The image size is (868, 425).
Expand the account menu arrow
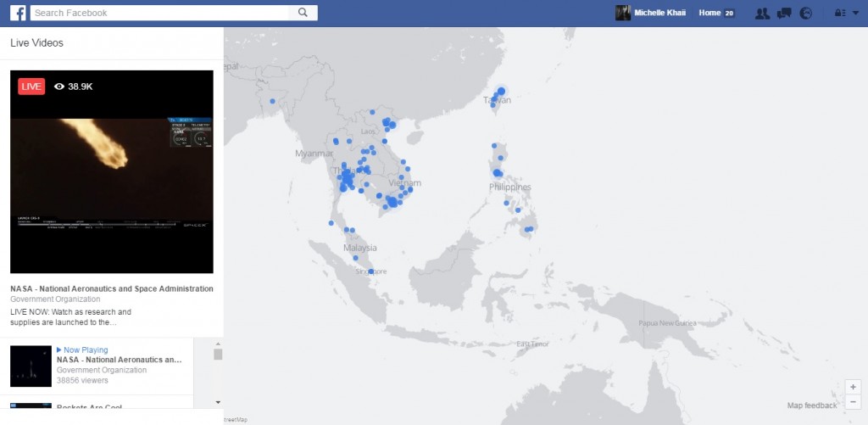pos(855,14)
